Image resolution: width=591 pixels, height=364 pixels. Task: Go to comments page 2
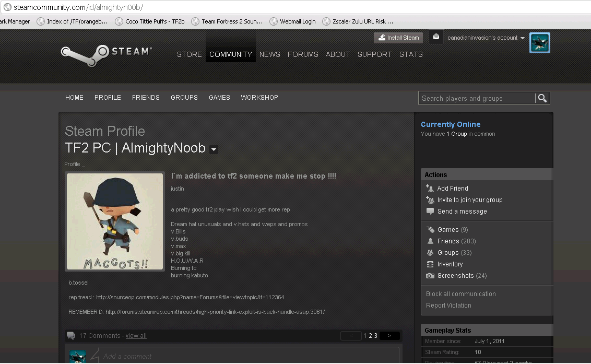370,335
